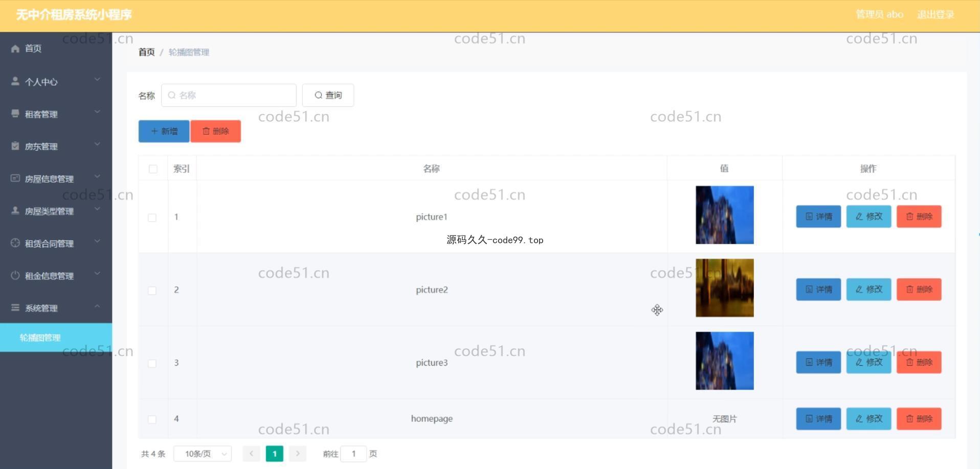980x469 pixels.
Task: Go to next page arrow
Action: tap(298, 454)
